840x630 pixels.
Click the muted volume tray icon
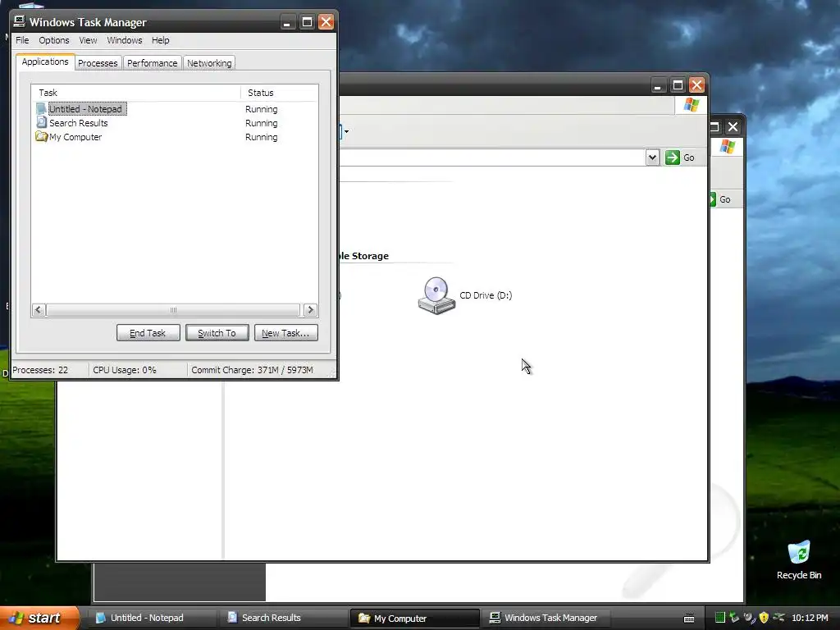(x=749, y=617)
